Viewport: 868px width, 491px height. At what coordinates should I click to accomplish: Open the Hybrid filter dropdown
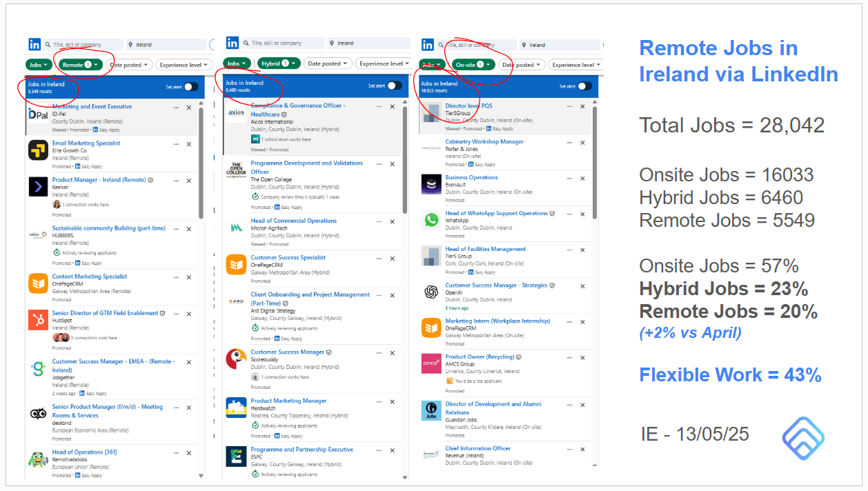pyautogui.click(x=279, y=63)
